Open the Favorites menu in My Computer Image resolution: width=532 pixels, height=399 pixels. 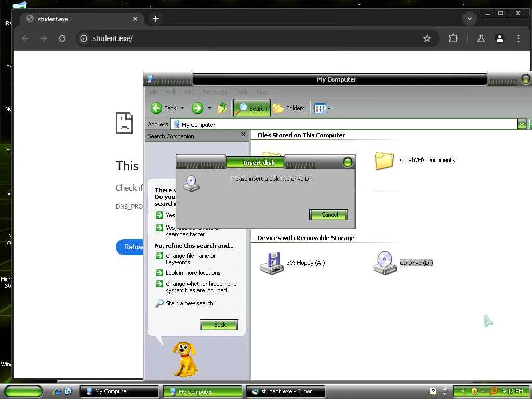pyautogui.click(x=216, y=92)
